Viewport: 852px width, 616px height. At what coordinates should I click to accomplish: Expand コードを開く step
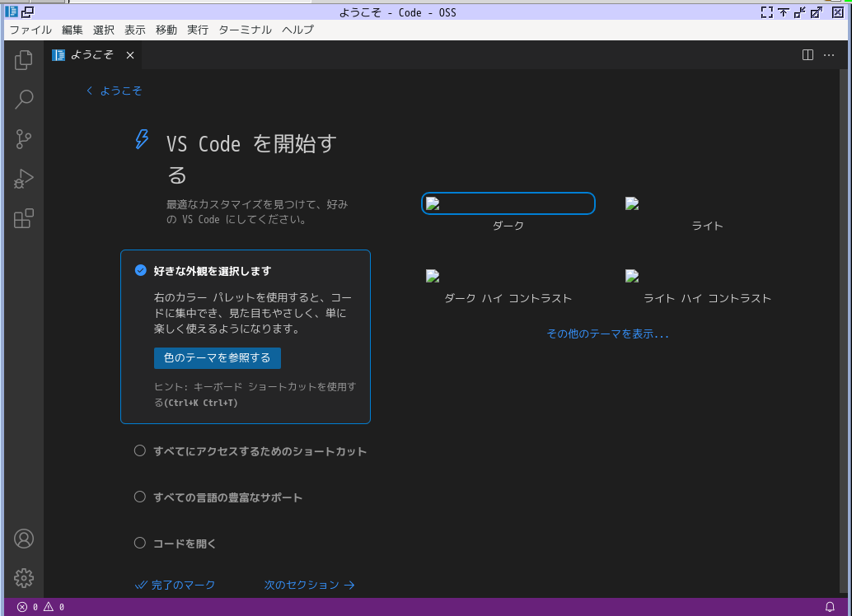pos(185,544)
